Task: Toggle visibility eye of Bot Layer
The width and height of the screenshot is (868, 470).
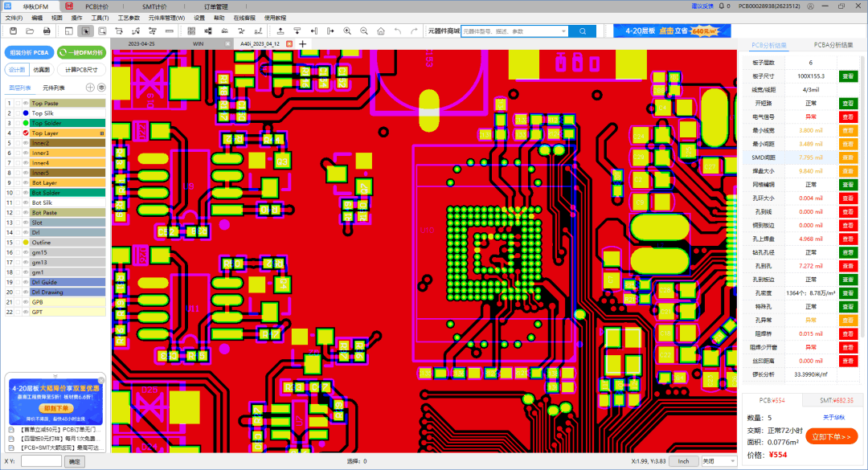Action: click(x=26, y=182)
